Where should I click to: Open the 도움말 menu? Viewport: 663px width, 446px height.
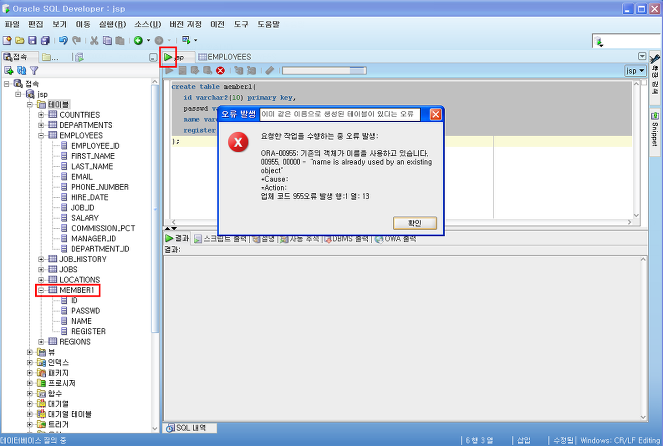pos(268,24)
